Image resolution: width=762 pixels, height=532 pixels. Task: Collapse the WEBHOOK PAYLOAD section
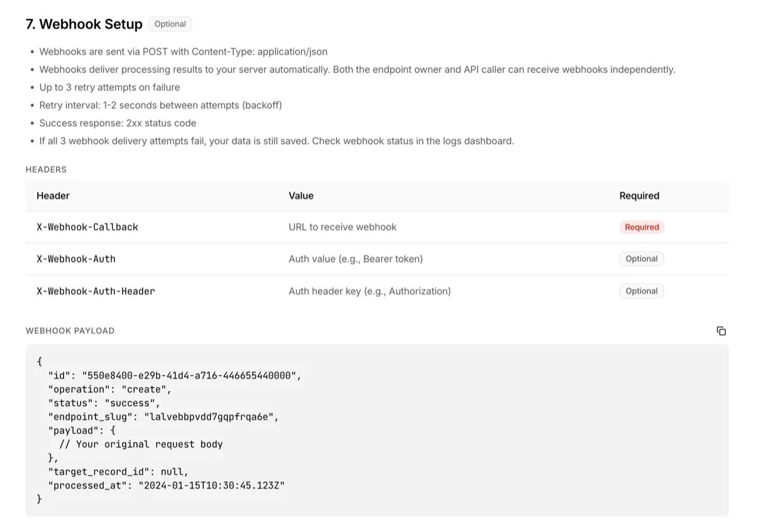pos(70,330)
